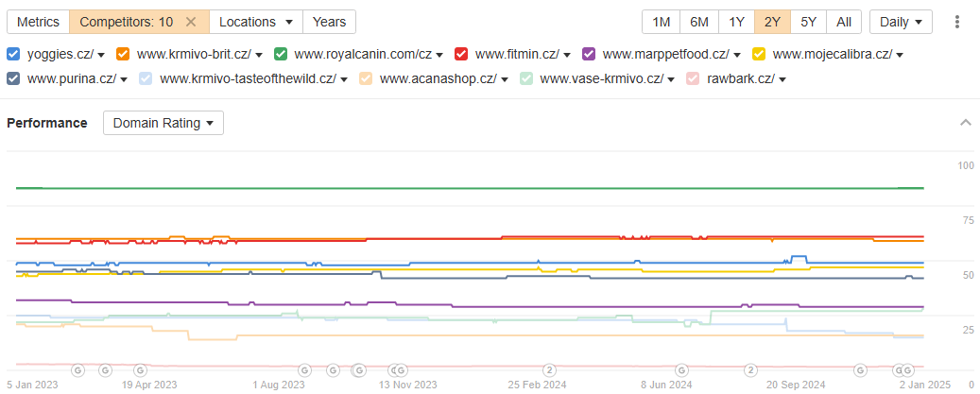Uncheck the yoggies.cz checkbox
980x394 pixels.
click(13, 54)
